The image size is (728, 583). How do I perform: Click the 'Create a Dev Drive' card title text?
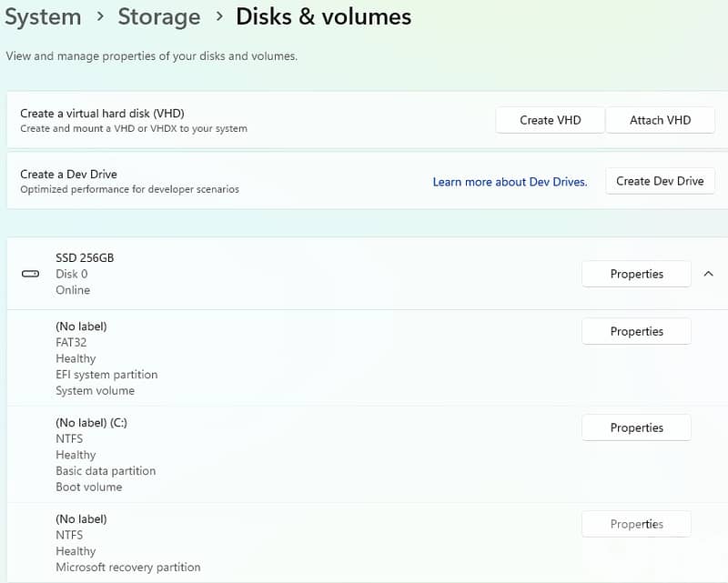tap(68, 174)
